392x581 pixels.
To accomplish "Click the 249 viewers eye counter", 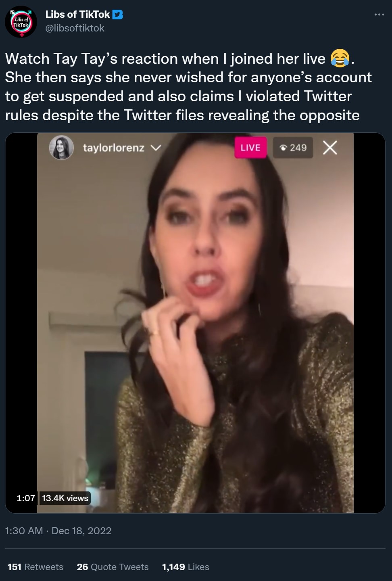I will tap(293, 148).
